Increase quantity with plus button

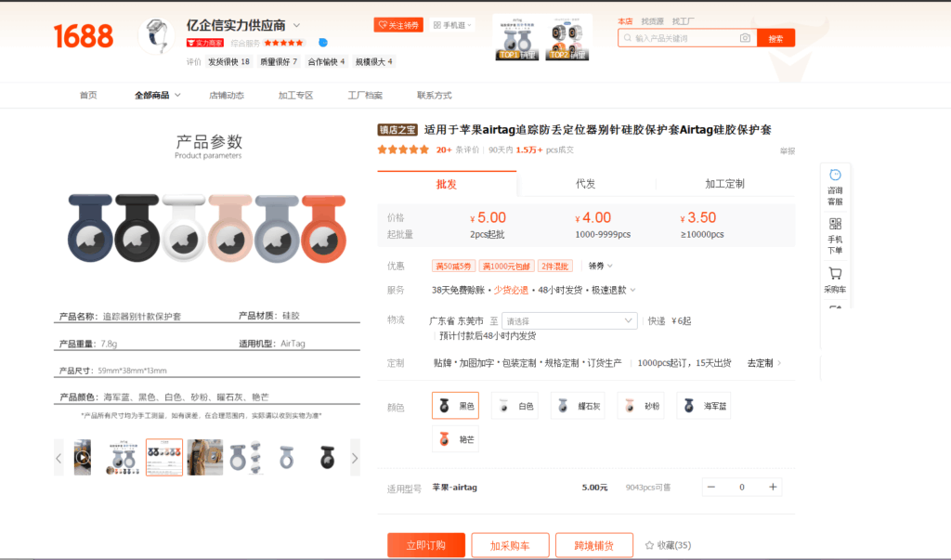(773, 487)
